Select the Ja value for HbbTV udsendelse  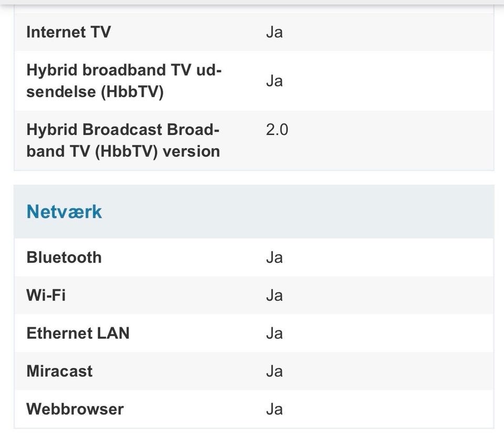(x=274, y=81)
